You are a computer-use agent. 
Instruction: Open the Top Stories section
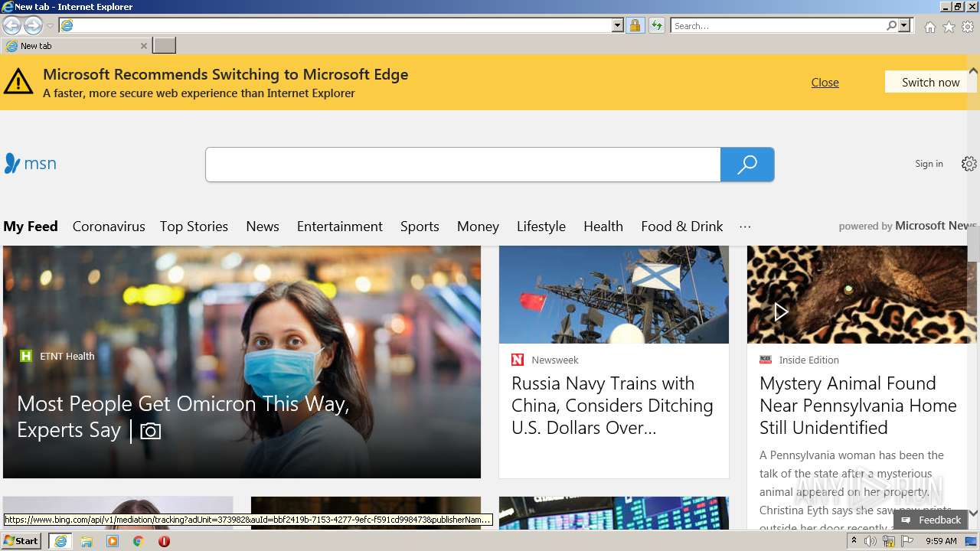pyautogui.click(x=194, y=227)
